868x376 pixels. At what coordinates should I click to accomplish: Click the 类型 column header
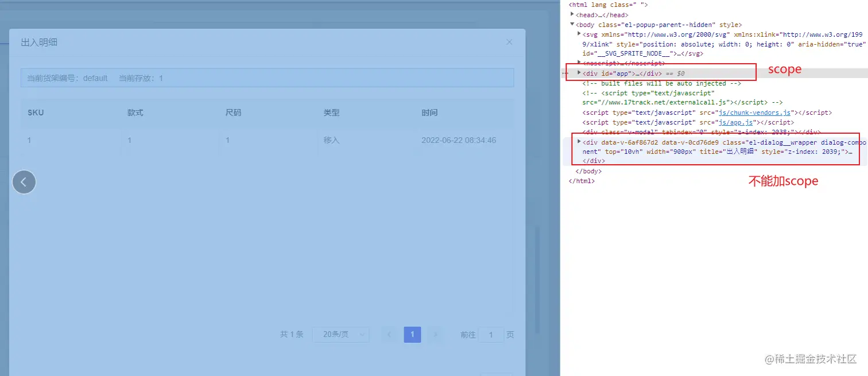click(331, 113)
